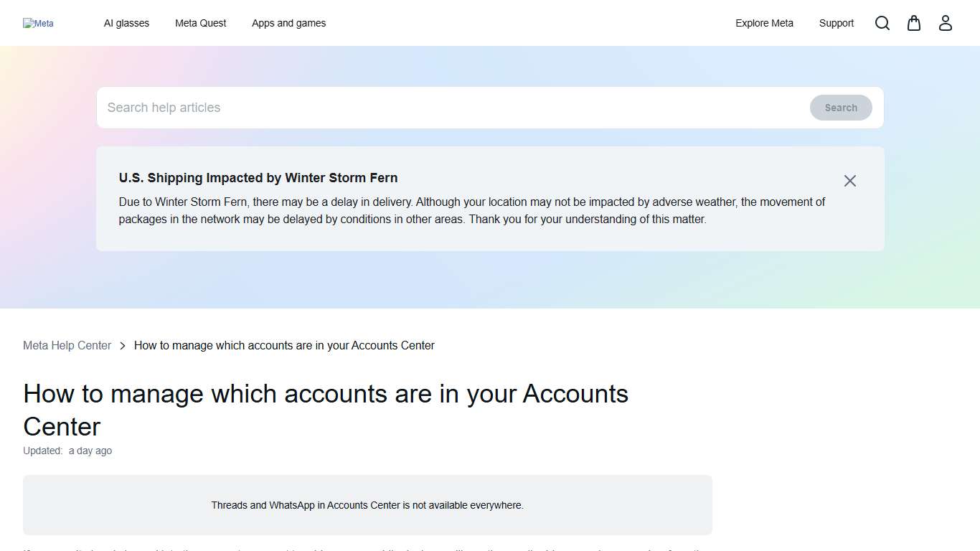Open the AI glasses menu

(x=126, y=23)
